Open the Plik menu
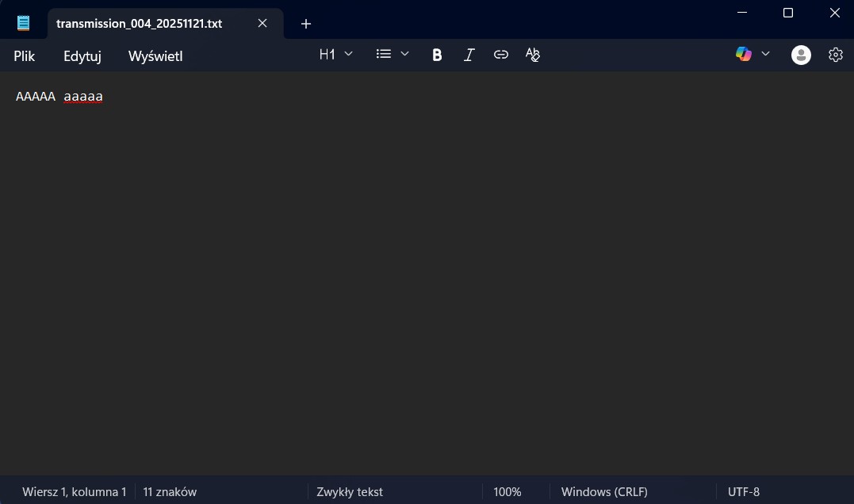 pyautogui.click(x=25, y=56)
